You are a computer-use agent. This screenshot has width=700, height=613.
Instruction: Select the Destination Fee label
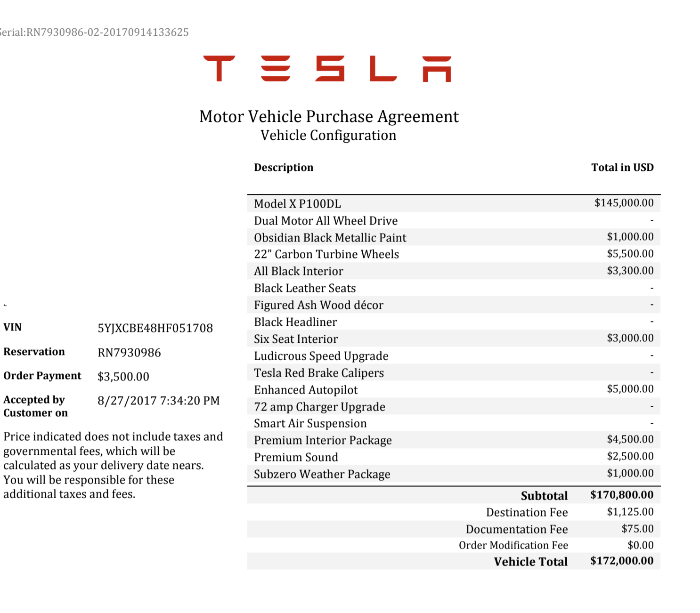tap(527, 512)
